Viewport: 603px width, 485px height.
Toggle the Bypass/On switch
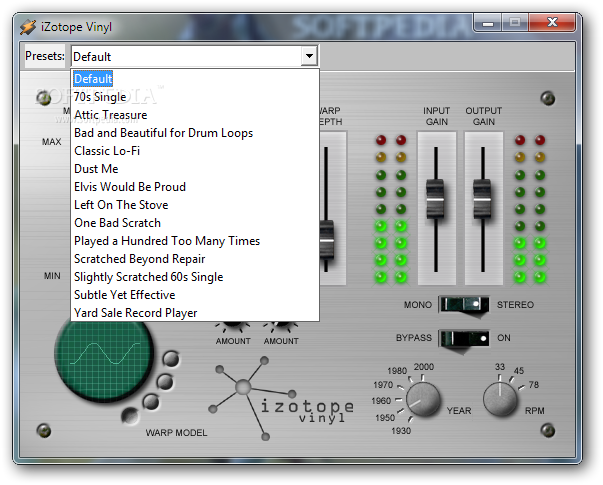464,338
